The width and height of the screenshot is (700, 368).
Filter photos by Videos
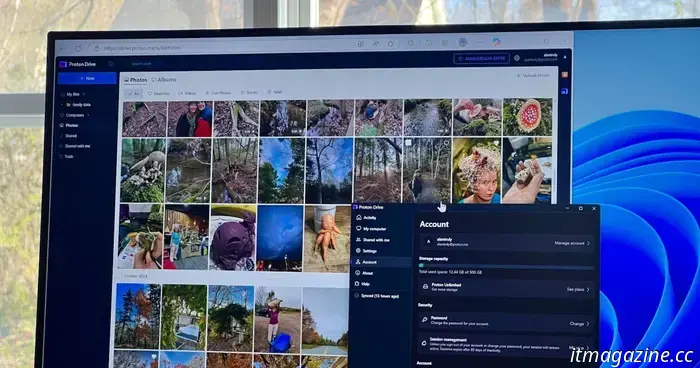pyautogui.click(x=187, y=93)
